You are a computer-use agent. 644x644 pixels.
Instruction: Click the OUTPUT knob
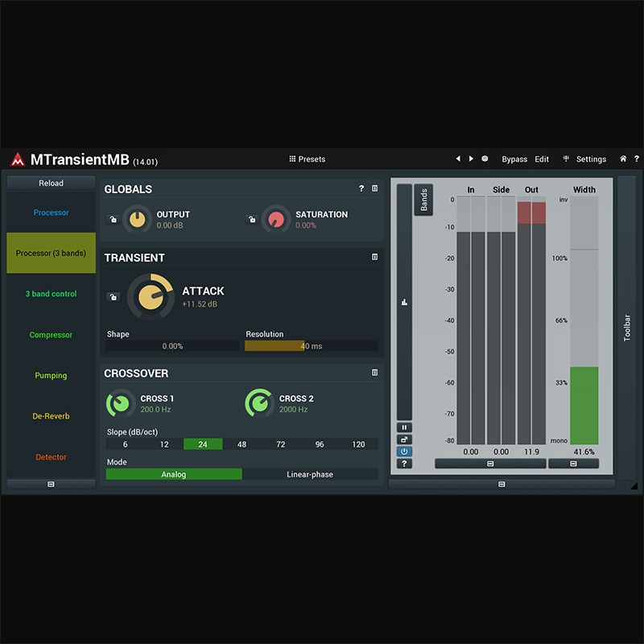[x=137, y=219]
